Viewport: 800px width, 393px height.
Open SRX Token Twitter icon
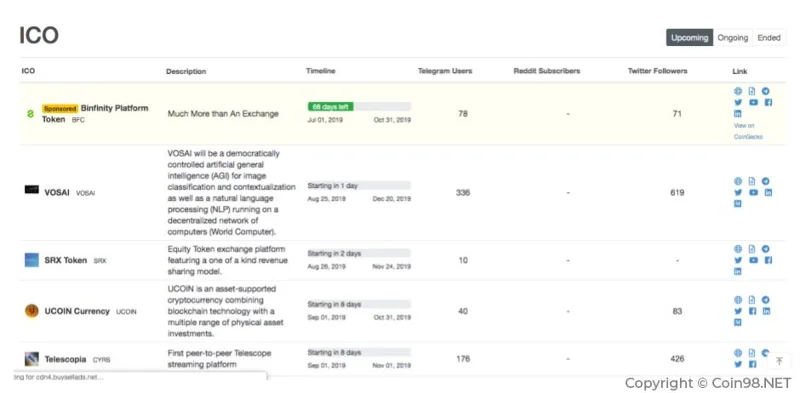coord(738,260)
